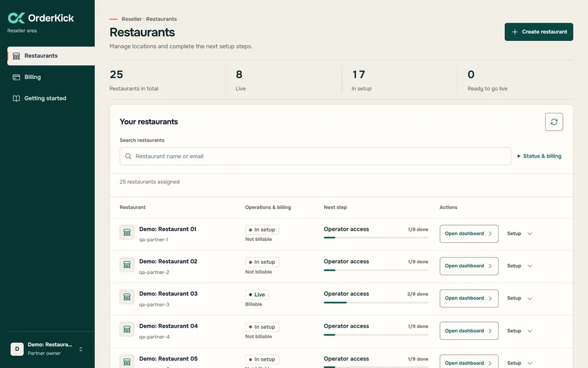Click Restaurant 04 setup progress bar
This screenshot has height=368, width=588.
point(375,335)
